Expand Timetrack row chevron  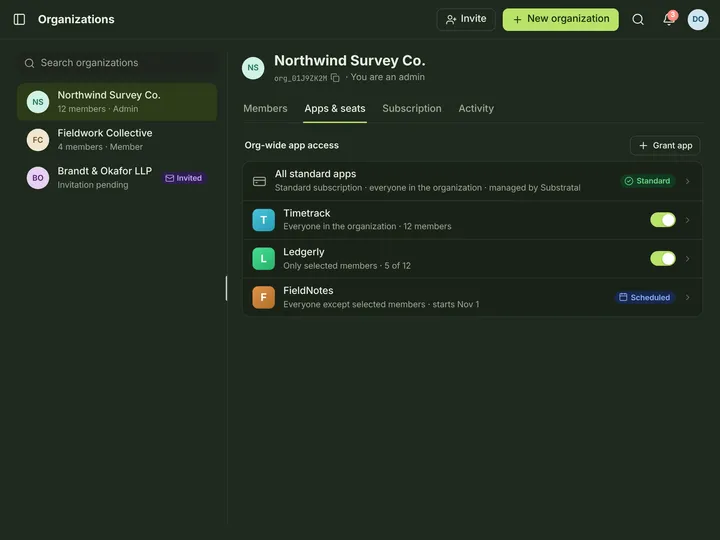click(687, 220)
